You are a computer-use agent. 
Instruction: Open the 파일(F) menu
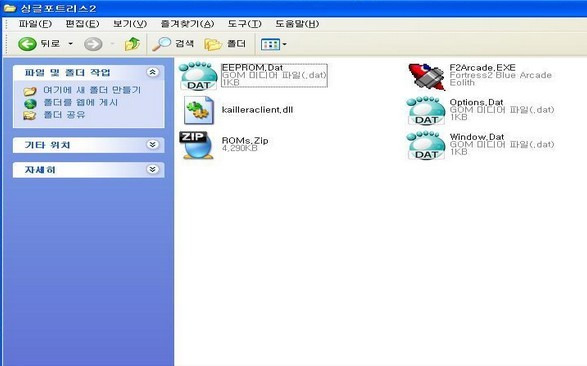pyautogui.click(x=35, y=24)
